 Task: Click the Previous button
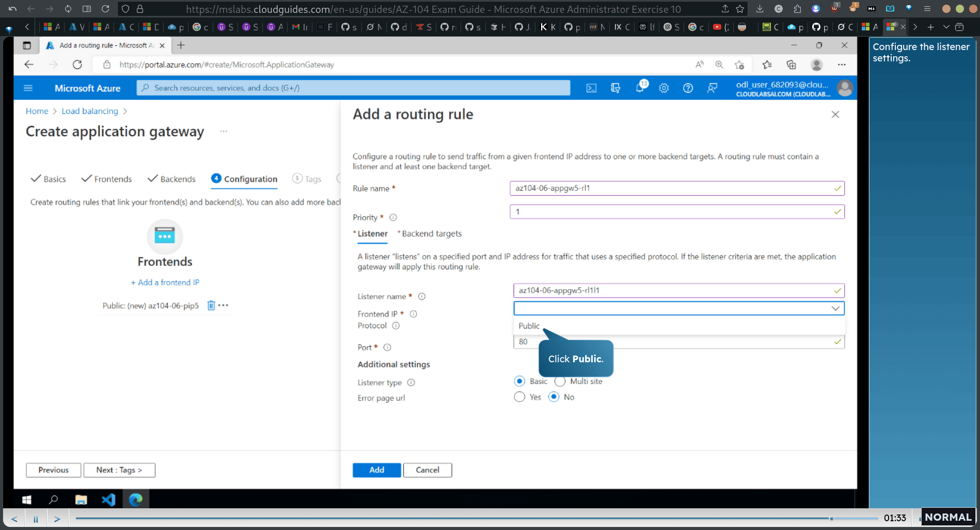click(54, 470)
